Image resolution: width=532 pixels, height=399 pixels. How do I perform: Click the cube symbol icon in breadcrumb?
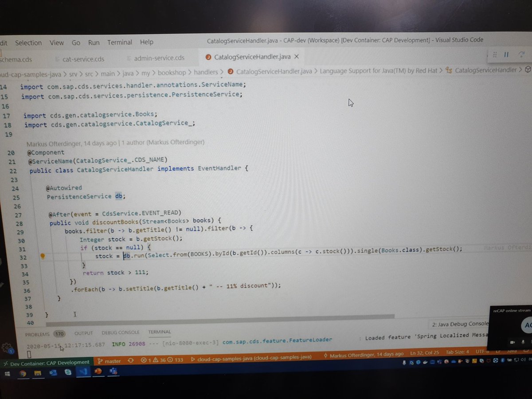(528, 70)
